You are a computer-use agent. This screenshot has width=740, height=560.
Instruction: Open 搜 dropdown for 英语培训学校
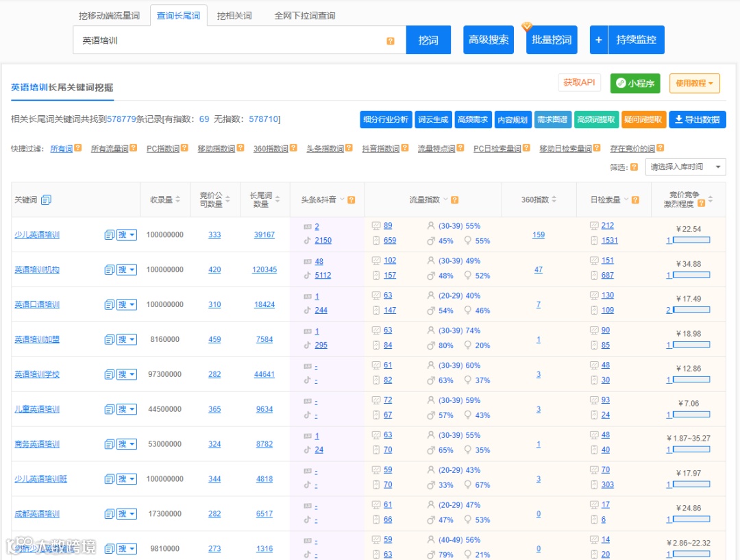tap(127, 374)
